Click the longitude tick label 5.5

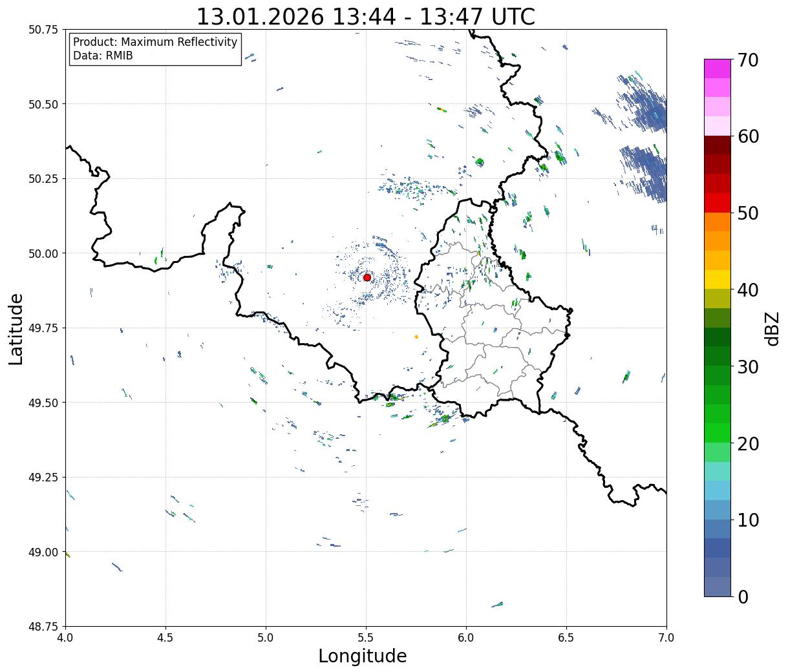click(x=366, y=638)
